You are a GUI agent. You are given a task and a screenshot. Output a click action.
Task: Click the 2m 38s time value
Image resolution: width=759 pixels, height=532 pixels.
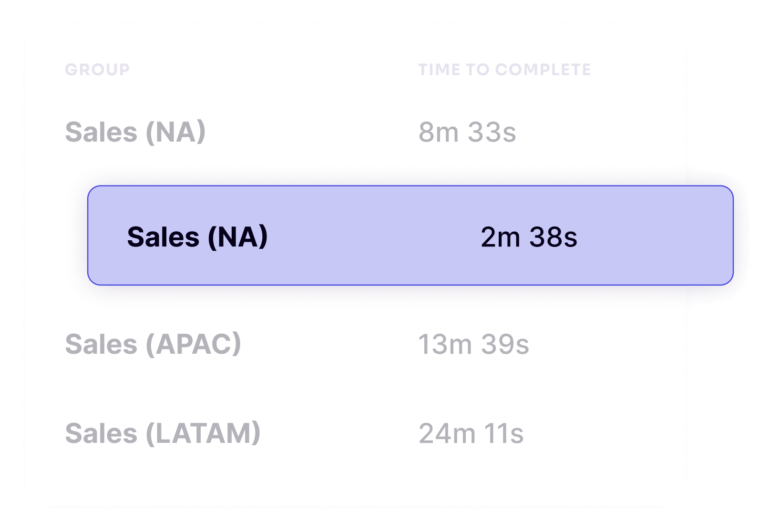(x=529, y=237)
